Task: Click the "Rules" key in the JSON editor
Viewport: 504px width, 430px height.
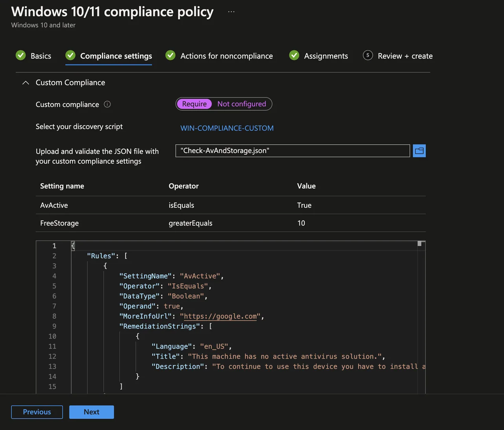Action: tap(101, 256)
